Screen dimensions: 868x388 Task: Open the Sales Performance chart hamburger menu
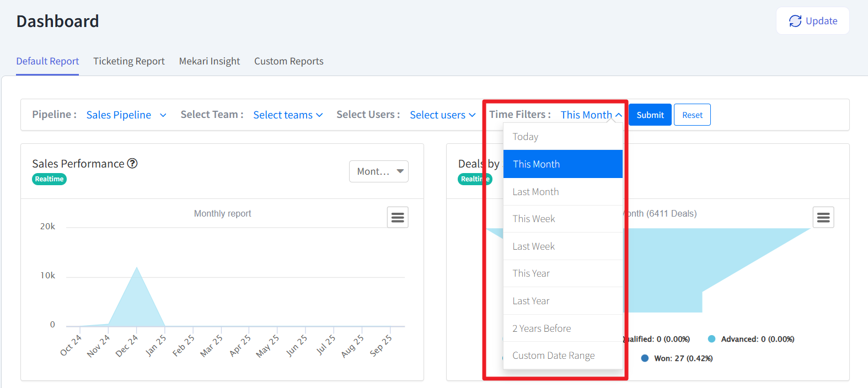point(398,218)
